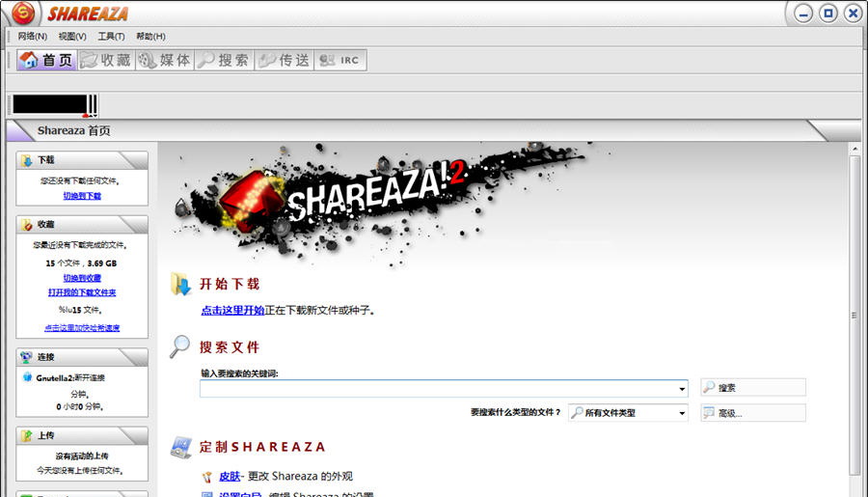Switch to the 媒体 media tab
The width and height of the screenshot is (868, 497).
pyautogui.click(x=164, y=60)
